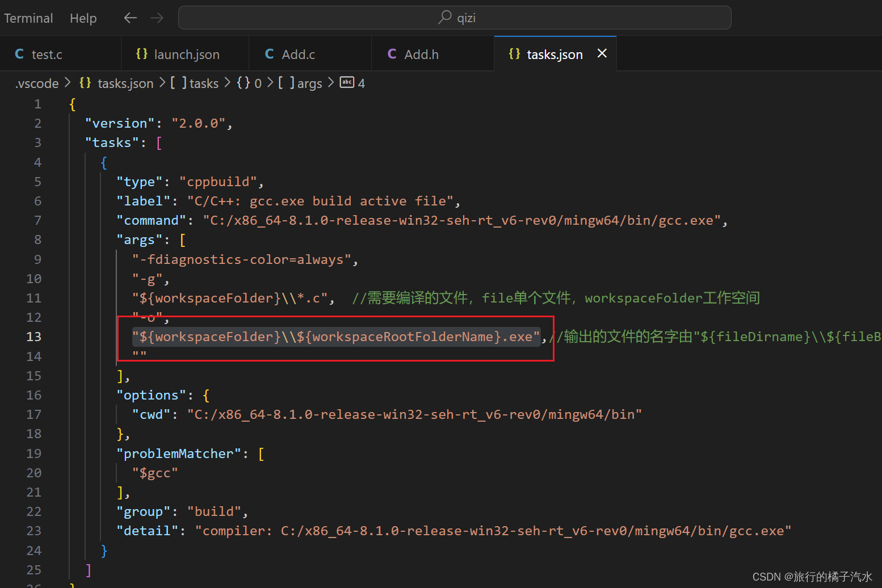Switch to the launch.json tab
Screen dimensions: 882x588
187,54
